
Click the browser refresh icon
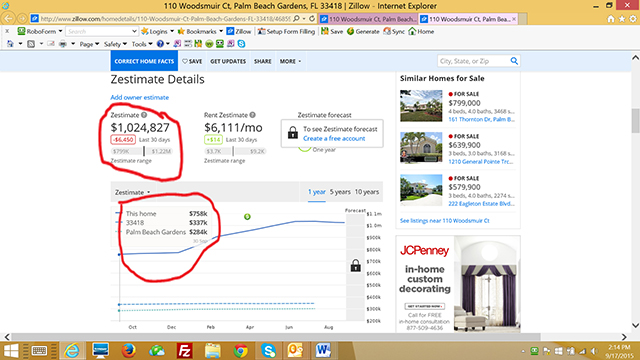click(x=312, y=19)
